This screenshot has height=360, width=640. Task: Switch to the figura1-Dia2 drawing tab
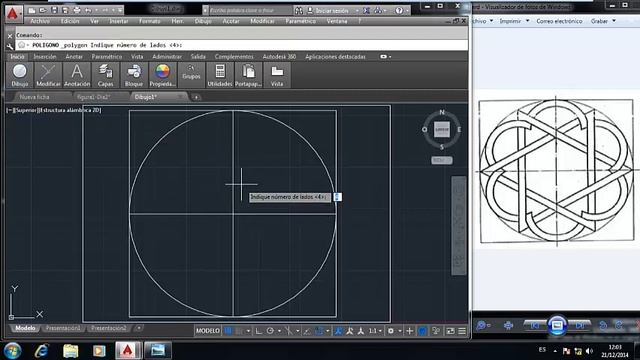click(x=94, y=97)
